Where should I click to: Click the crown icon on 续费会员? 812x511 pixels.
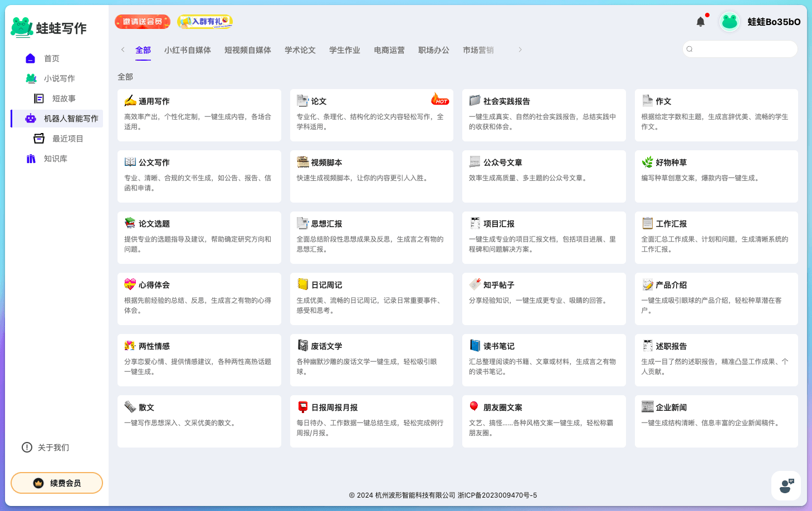pos(38,483)
